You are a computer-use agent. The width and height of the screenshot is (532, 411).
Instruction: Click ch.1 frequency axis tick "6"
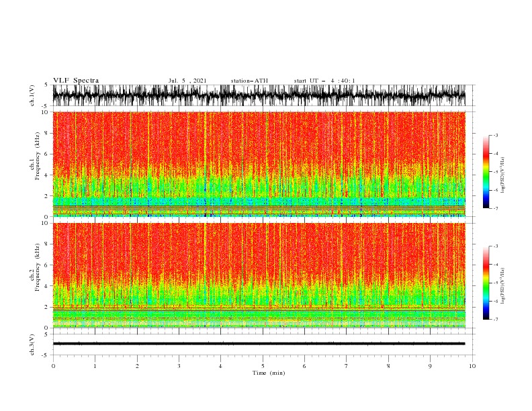coord(47,154)
